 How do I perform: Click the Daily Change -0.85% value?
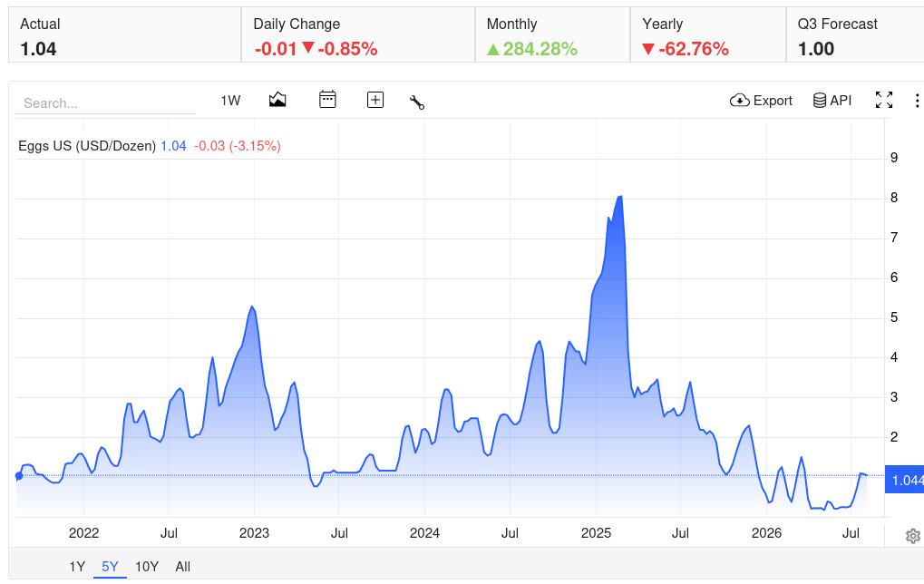347,49
